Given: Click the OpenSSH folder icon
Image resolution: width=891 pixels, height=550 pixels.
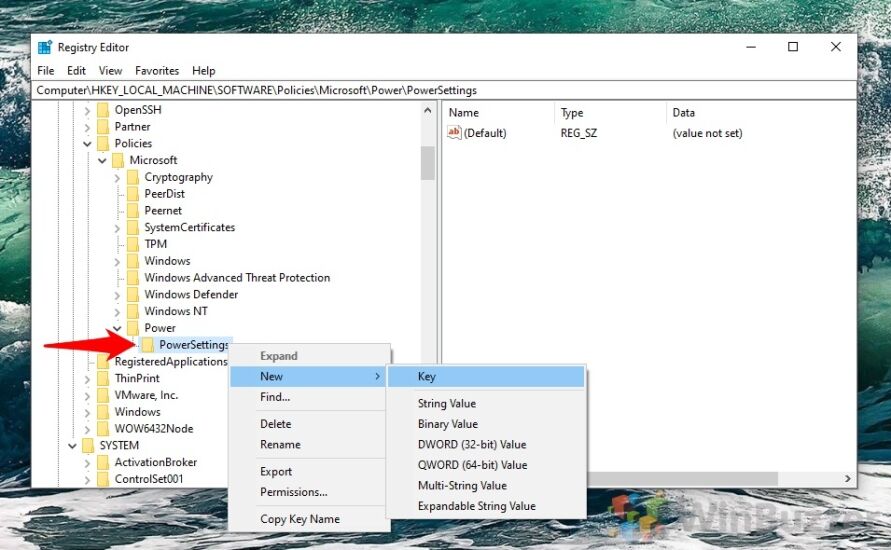Looking at the screenshot, I should tap(103, 110).
